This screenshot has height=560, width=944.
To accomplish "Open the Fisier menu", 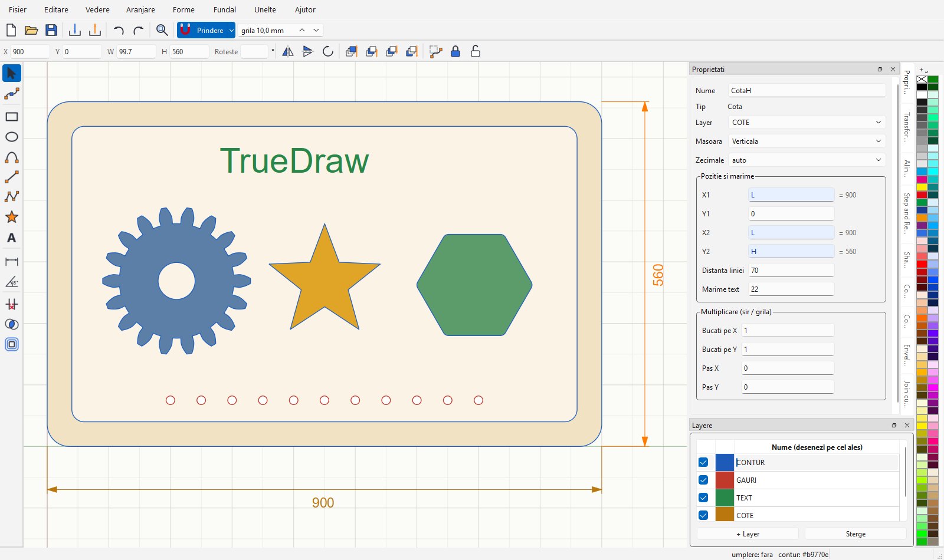I will click(18, 9).
